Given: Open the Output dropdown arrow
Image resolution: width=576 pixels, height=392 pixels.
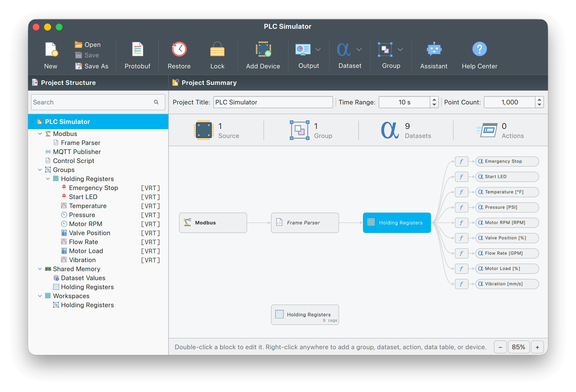Looking at the screenshot, I should tap(318, 49).
